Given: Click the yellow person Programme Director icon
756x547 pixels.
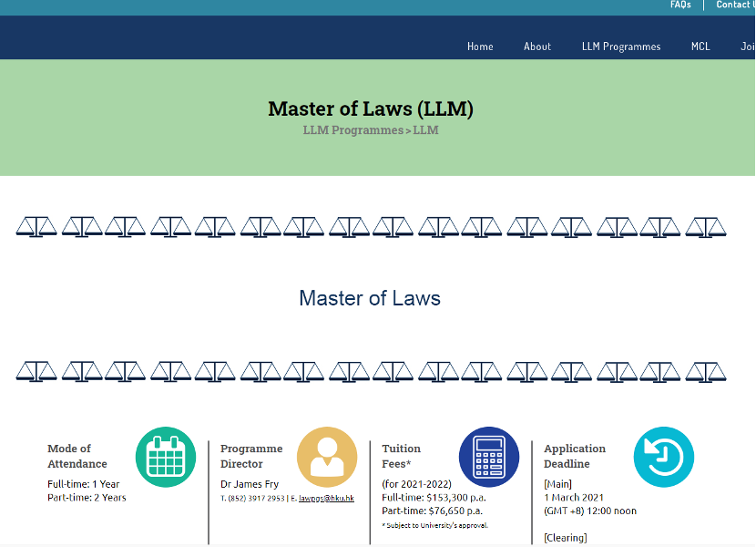Looking at the screenshot, I should point(327,457).
